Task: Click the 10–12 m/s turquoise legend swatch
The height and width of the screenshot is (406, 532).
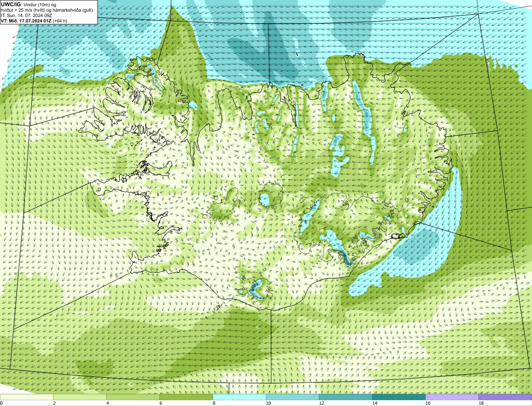Action: tap(293, 397)
